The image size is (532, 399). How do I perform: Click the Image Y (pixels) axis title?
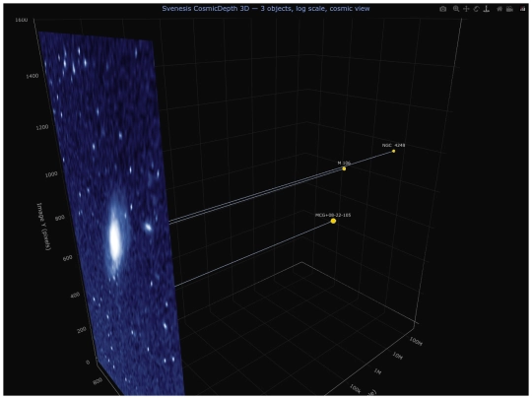43,227
